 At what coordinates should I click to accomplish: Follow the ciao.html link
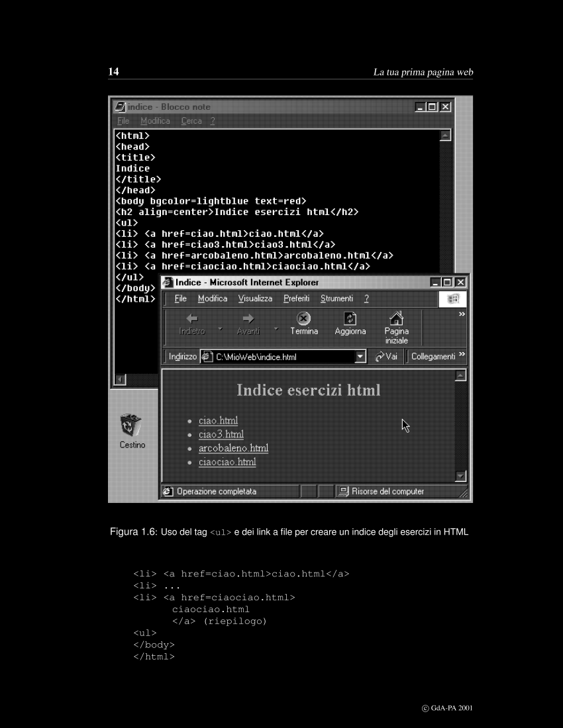tap(218, 421)
